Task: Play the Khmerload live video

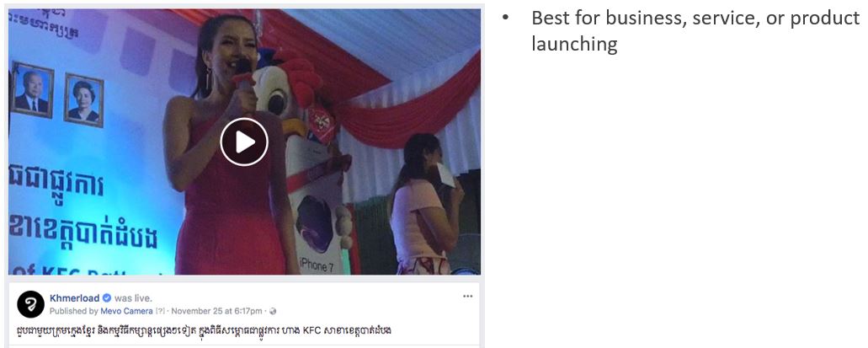Action: (x=244, y=142)
